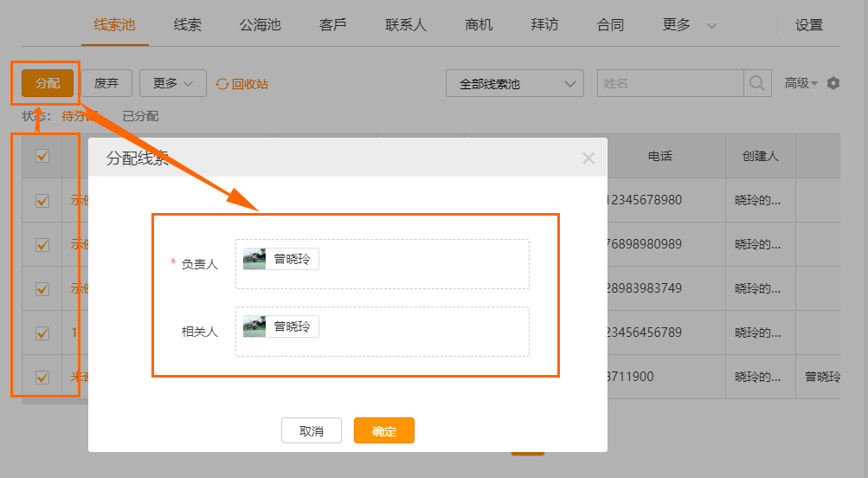Click inside the 负责人 selection box

pyautogui.click(x=382, y=264)
